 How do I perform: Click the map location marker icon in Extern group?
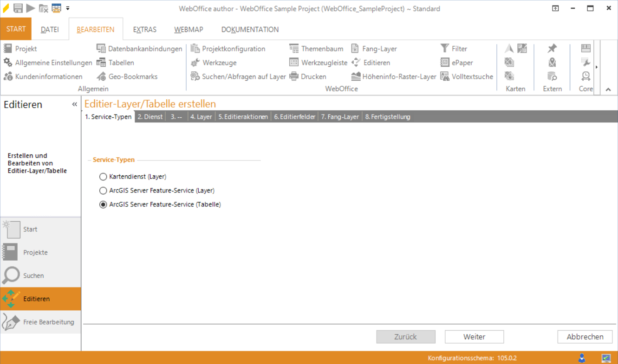coord(552,62)
